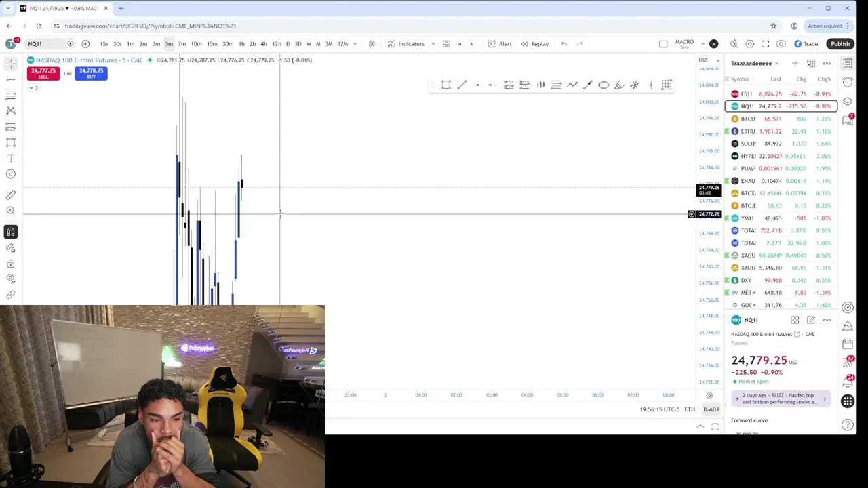The image size is (868, 488).
Task: Open the text annotation tool
Action: coord(11,158)
